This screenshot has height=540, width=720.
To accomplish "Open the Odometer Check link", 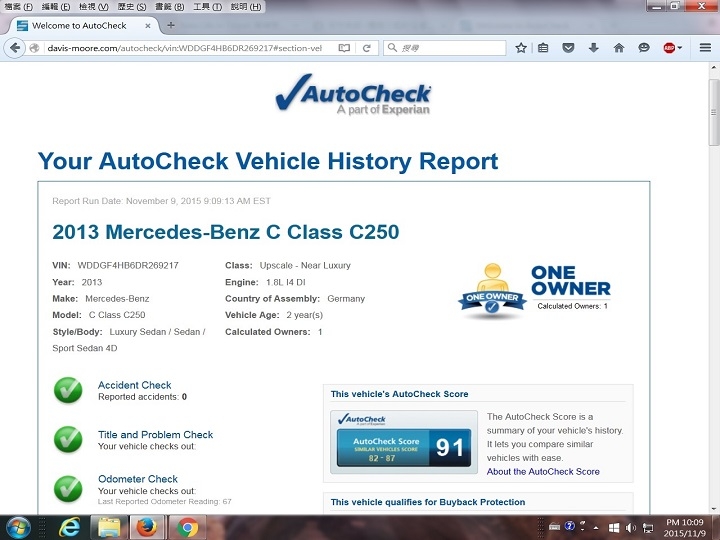I will click(138, 478).
